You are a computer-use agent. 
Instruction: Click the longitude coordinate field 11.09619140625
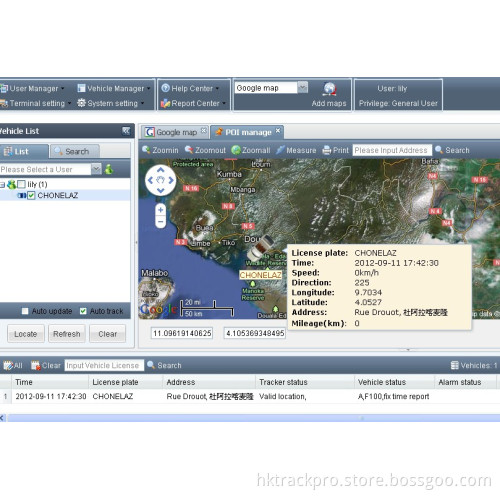pos(182,333)
